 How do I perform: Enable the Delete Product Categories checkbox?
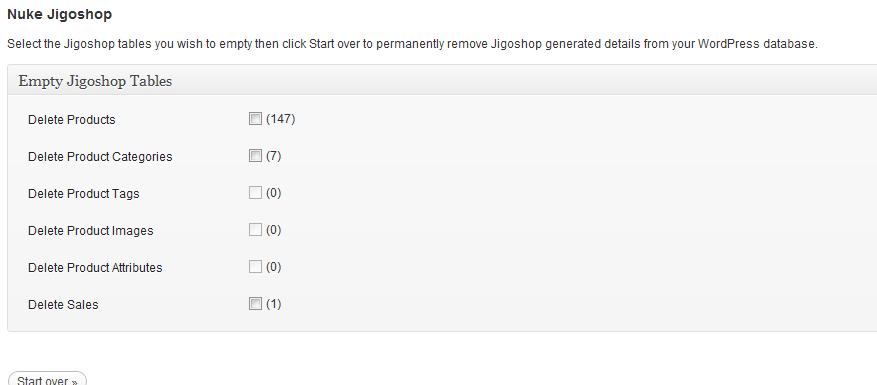tap(255, 156)
